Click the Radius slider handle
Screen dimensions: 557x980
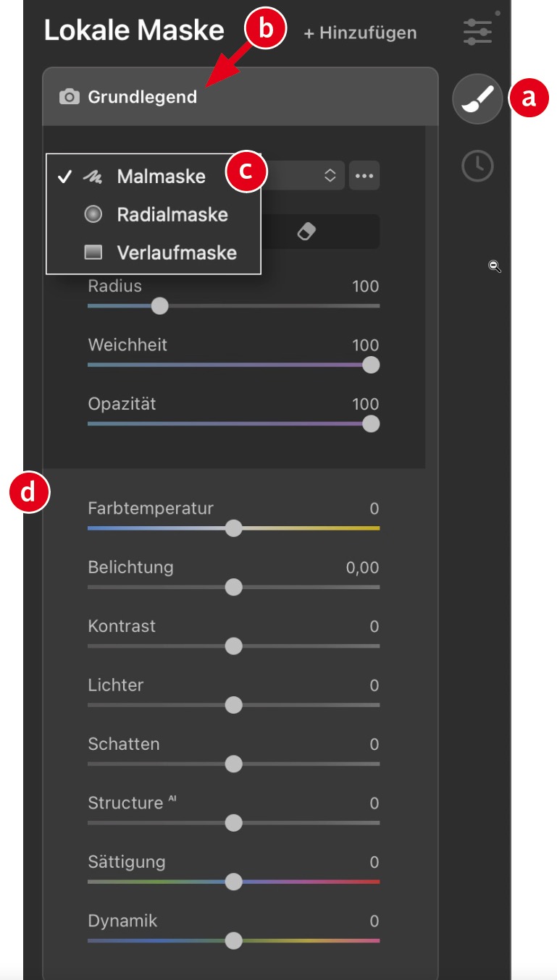click(x=159, y=306)
